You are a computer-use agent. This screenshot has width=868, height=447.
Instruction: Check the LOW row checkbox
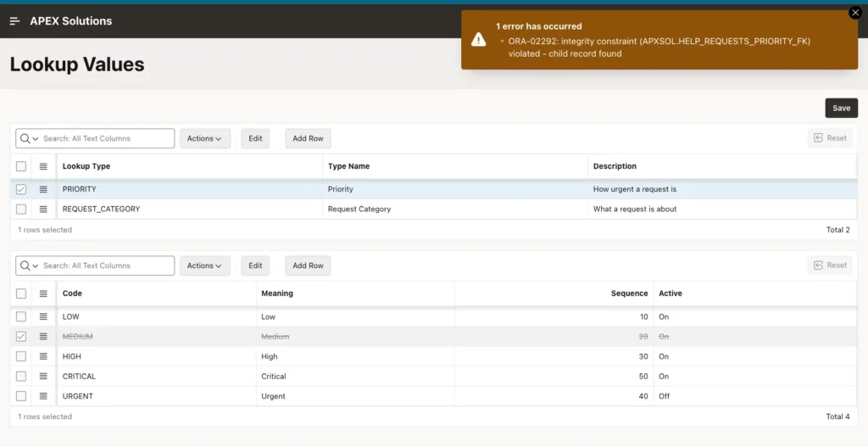21,317
